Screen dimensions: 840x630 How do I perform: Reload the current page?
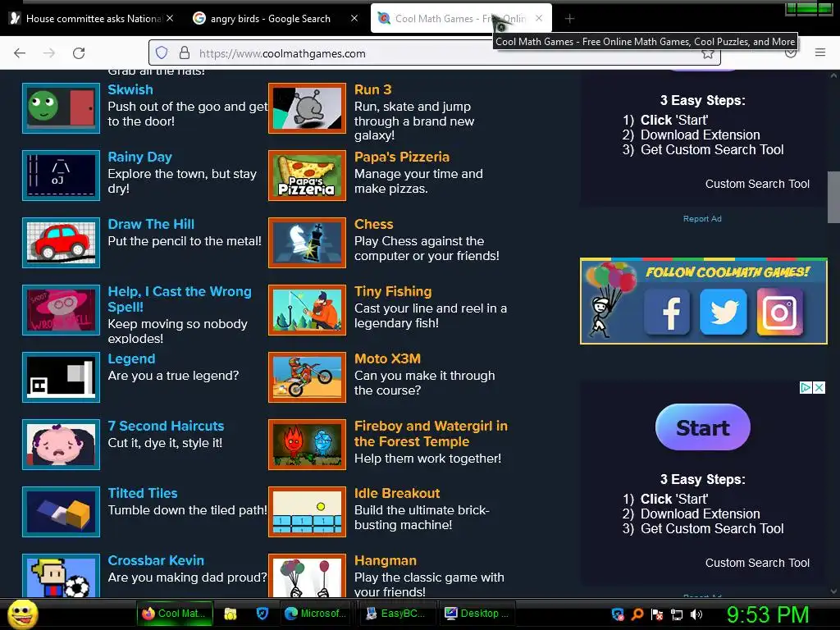pos(79,53)
